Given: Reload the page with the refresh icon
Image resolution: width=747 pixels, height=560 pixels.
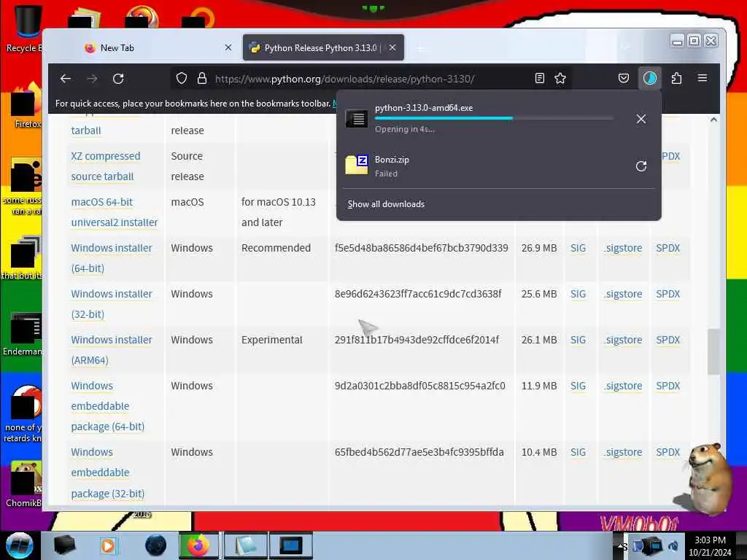Looking at the screenshot, I should tap(118, 79).
